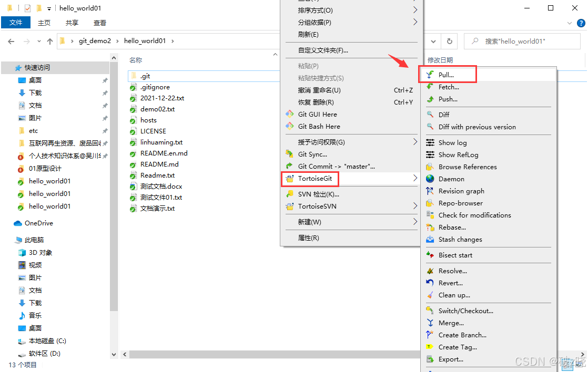Viewport: 588px width, 372px height.
Task: Click the Diff magnifier icon
Action: 430,115
